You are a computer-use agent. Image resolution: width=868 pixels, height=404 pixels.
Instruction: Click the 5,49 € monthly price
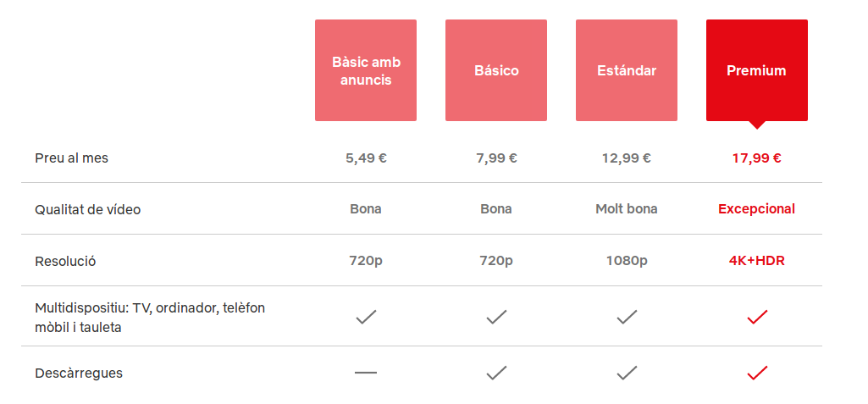366,158
